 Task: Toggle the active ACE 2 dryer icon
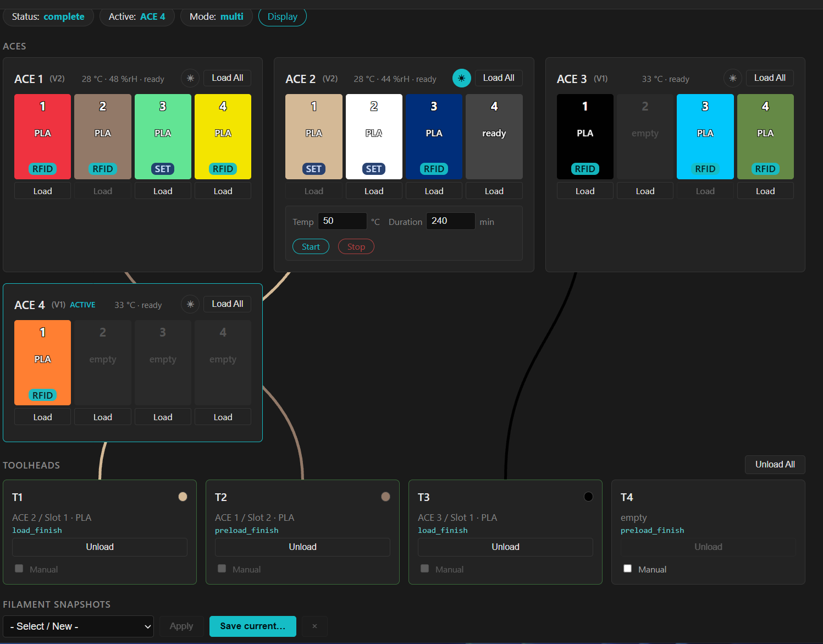(461, 78)
